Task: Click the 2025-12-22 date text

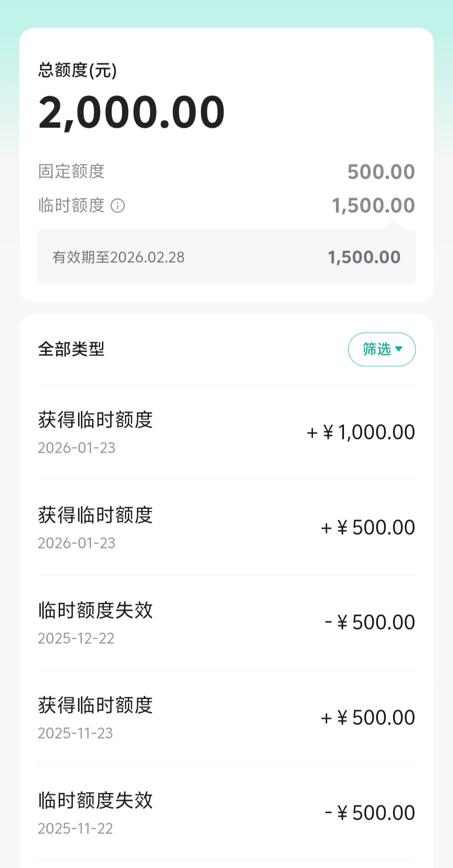Action: click(76, 638)
